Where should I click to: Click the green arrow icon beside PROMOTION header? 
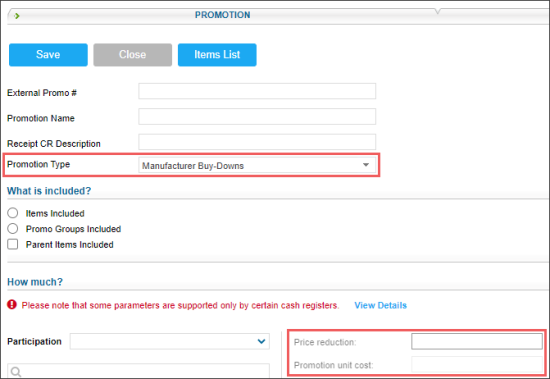(x=17, y=16)
